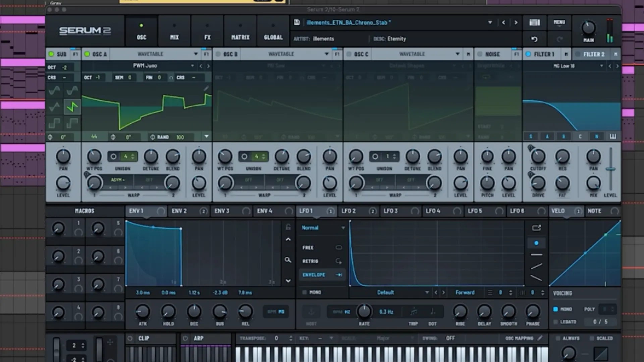Select the LFO falling ramp tool
The width and height of the screenshot is (644, 362).
(536, 278)
